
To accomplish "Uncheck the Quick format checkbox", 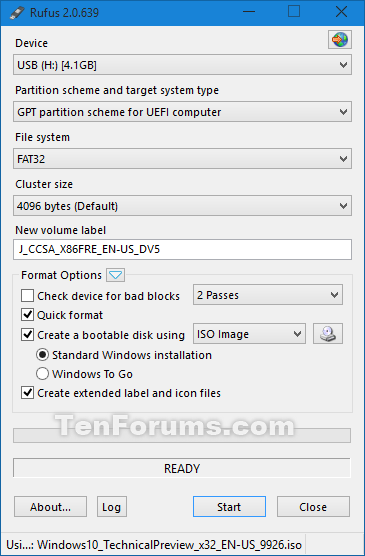I will [28, 315].
